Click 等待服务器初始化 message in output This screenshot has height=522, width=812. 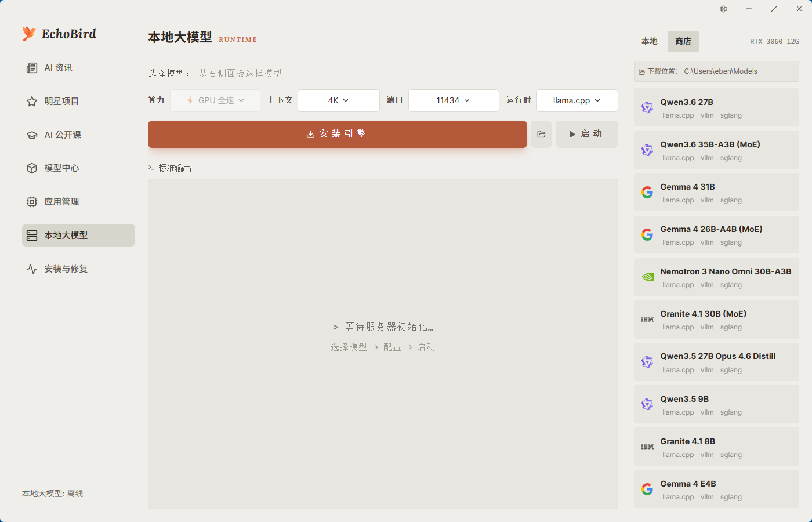(x=383, y=327)
